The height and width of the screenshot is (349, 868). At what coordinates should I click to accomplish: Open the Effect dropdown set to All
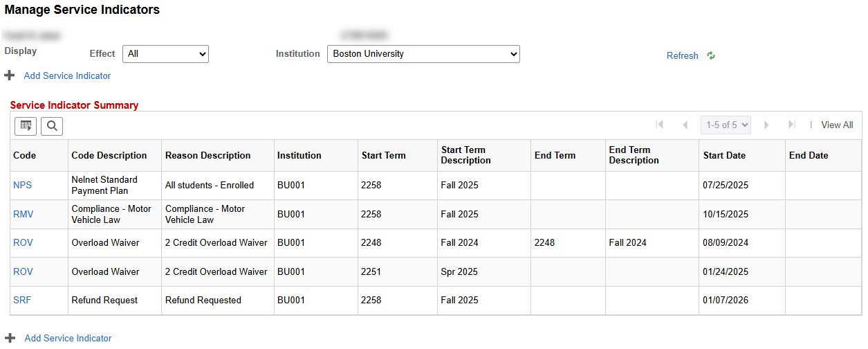tap(165, 54)
